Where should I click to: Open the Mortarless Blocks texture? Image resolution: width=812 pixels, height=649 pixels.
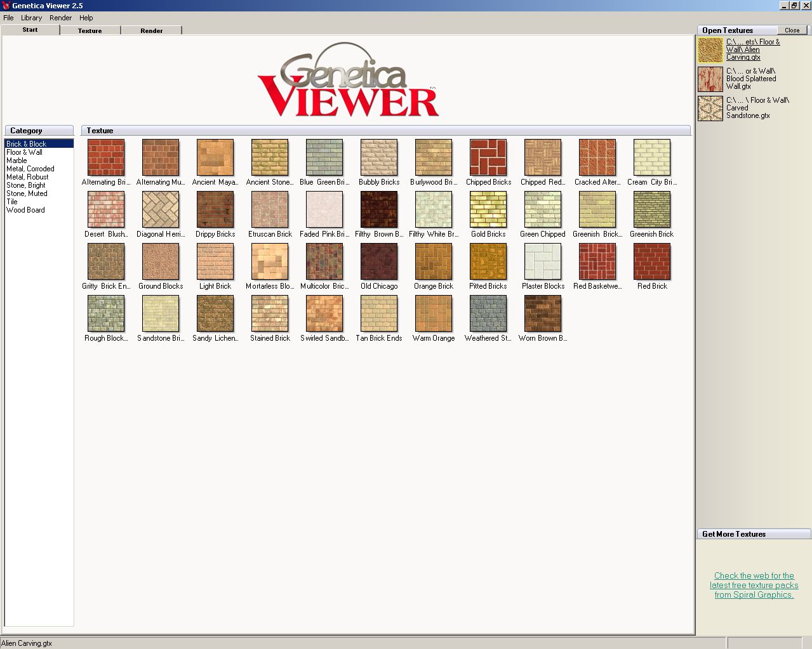click(x=270, y=261)
